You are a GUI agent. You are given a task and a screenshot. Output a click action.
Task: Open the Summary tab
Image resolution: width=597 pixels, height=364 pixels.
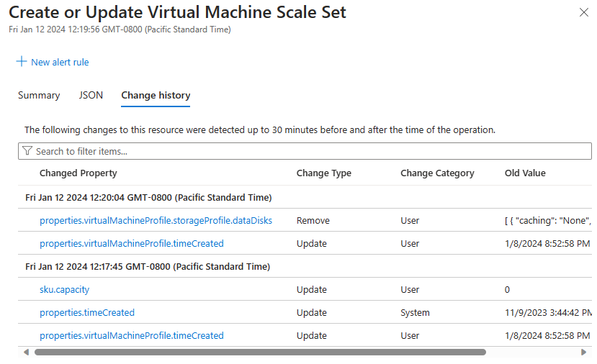click(39, 95)
